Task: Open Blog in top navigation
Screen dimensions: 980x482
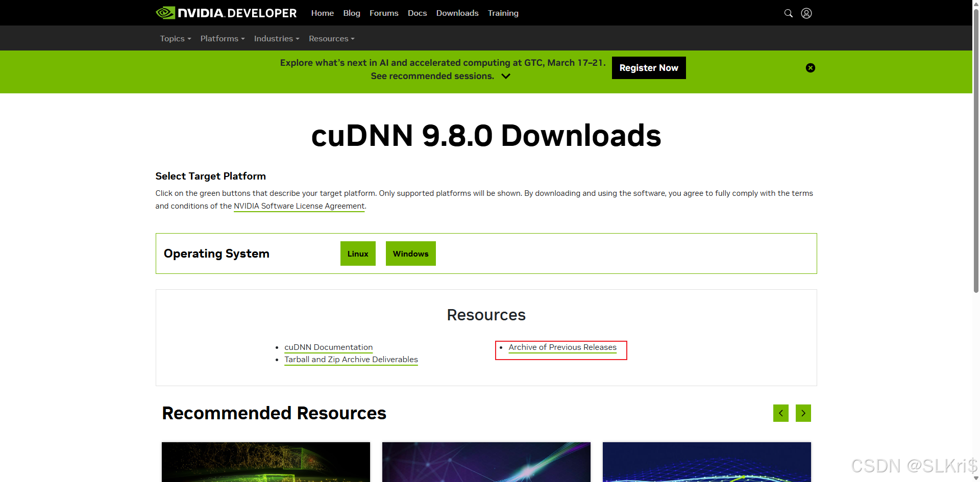Action: 352,13
